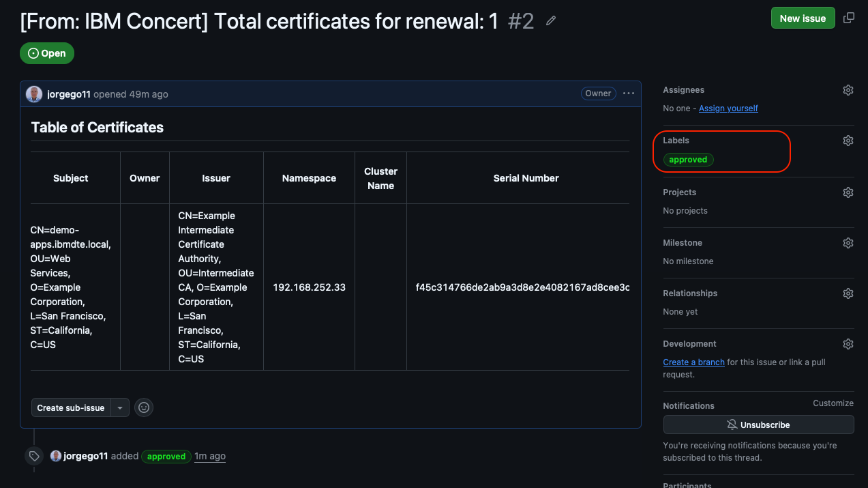This screenshot has width=868, height=488.
Task: Click the 1m ago timestamp in the timeline
Action: 210,456
